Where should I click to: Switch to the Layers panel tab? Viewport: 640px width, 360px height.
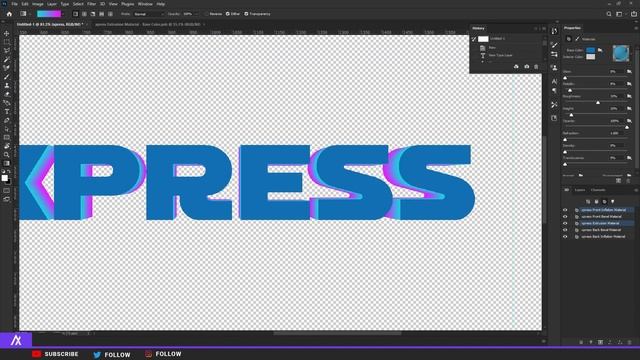[580, 190]
